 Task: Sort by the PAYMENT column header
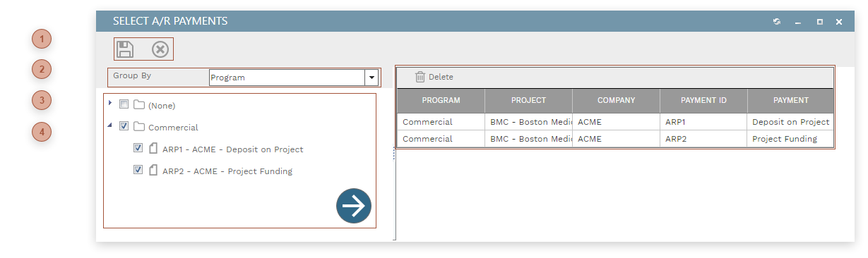tap(790, 101)
